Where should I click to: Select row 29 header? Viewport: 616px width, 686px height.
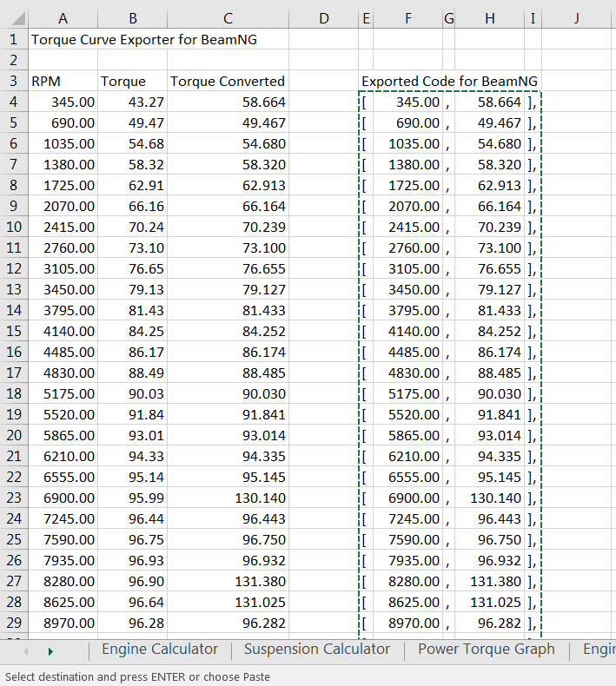coord(14,623)
